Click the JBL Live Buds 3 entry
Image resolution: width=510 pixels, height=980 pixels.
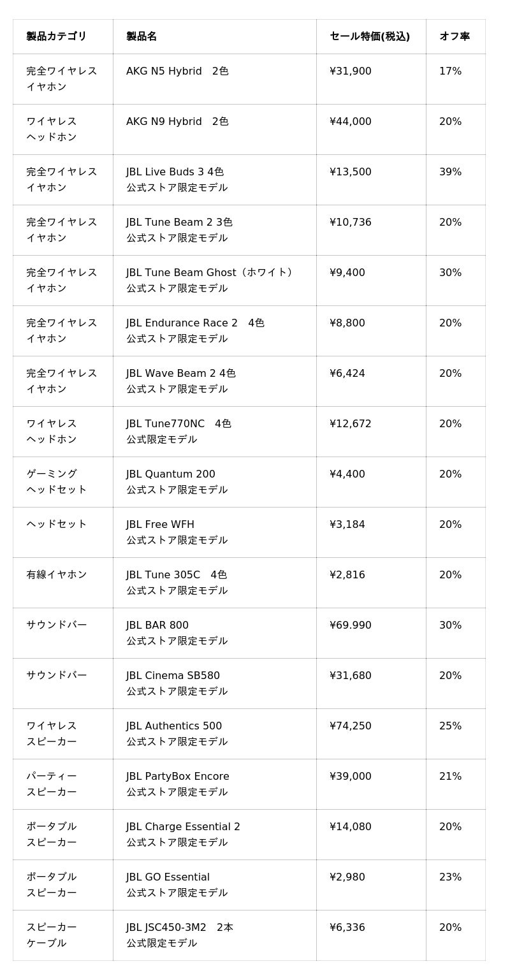(x=175, y=172)
